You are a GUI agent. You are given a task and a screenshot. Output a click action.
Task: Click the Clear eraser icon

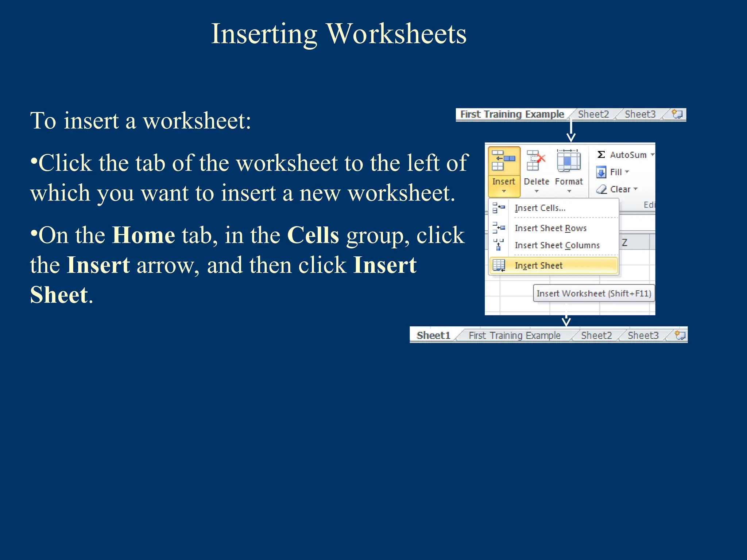click(601, 189)
